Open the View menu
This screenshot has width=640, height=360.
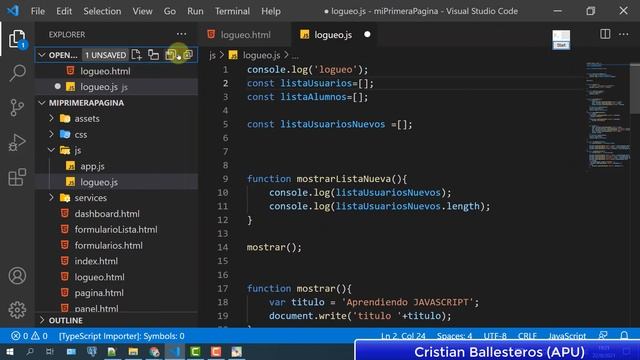pyautogui.click(x=142, y=11)
